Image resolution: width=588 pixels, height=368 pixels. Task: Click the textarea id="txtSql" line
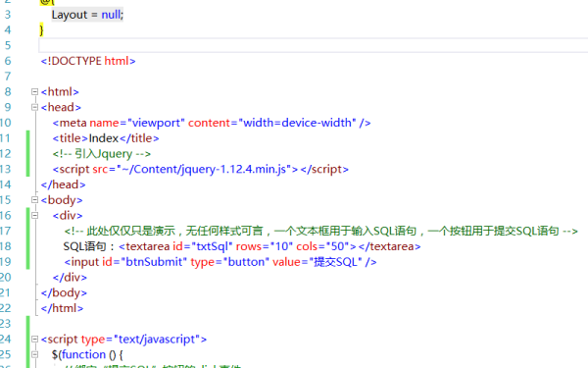click(x=242, y=246)
